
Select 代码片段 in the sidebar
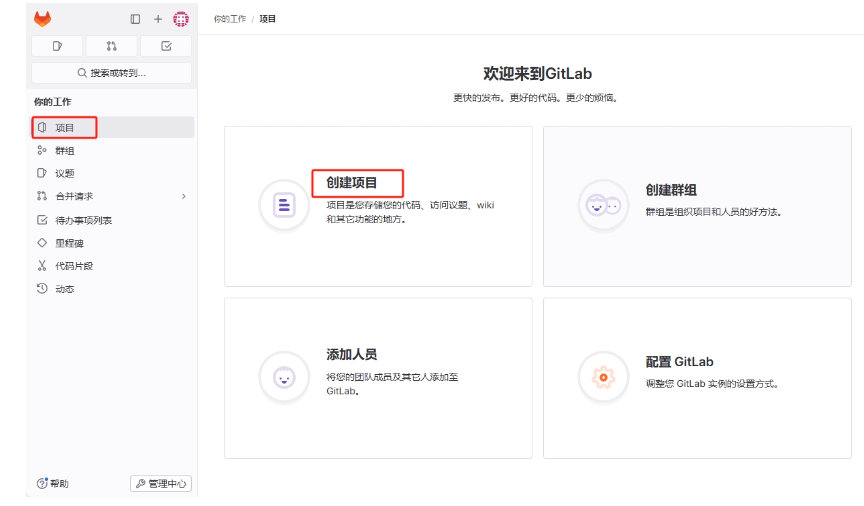[112, 266]
